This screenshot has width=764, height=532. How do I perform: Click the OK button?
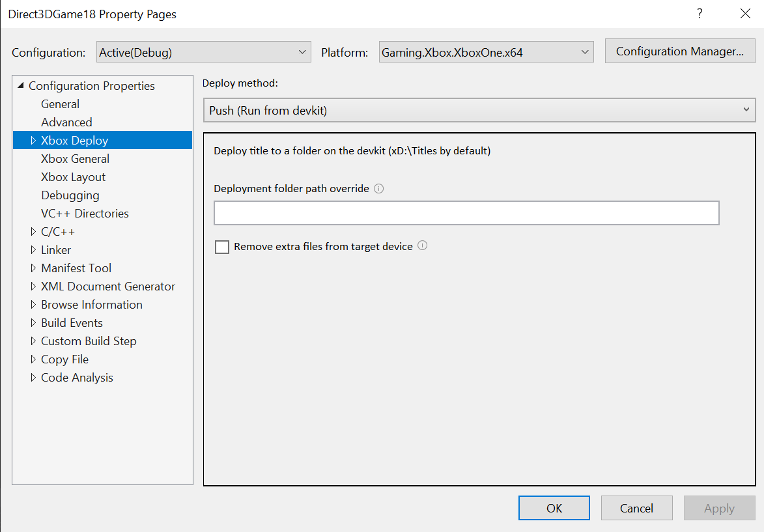554,508
